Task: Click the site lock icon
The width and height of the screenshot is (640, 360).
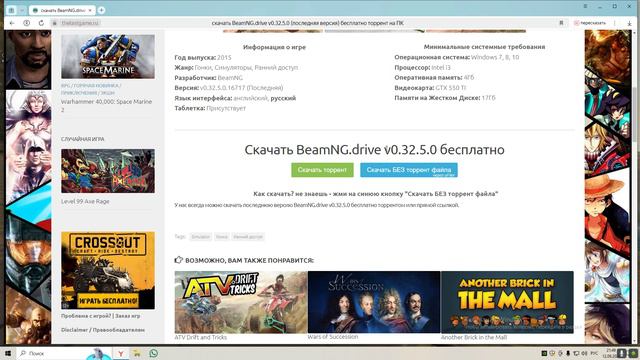Action: pos(55,23)
